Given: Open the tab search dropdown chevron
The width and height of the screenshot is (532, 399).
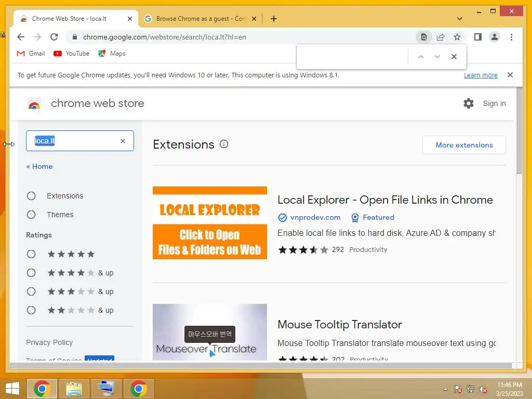Looking at the screenshot, I should pyautogui.click(x=460, y=19).
